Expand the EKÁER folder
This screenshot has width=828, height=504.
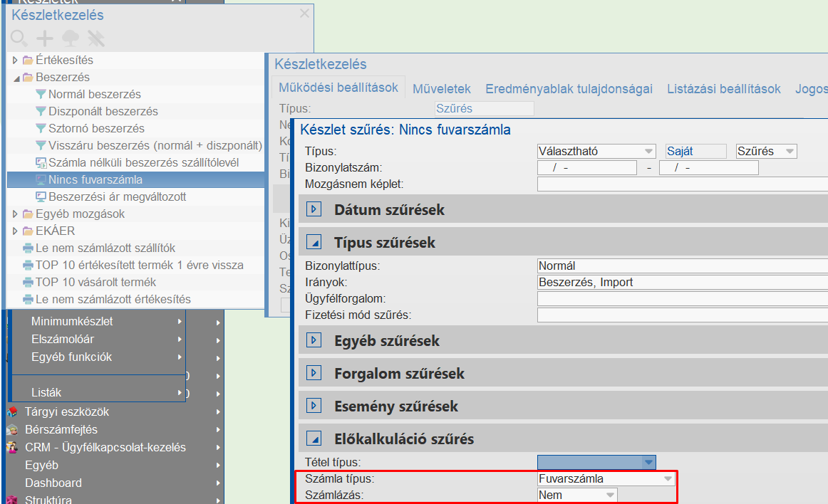pos(15,231)
